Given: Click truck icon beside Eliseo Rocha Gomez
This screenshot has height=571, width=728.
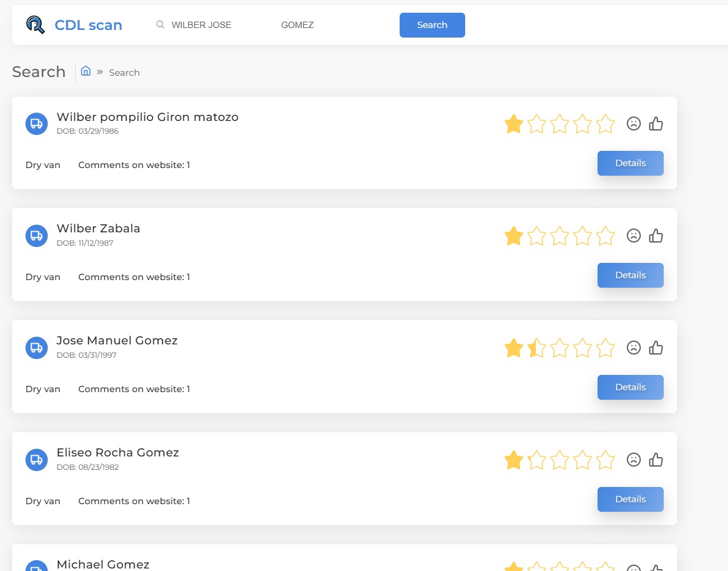Looking at the screenshot, I should [x=36, y=460].
